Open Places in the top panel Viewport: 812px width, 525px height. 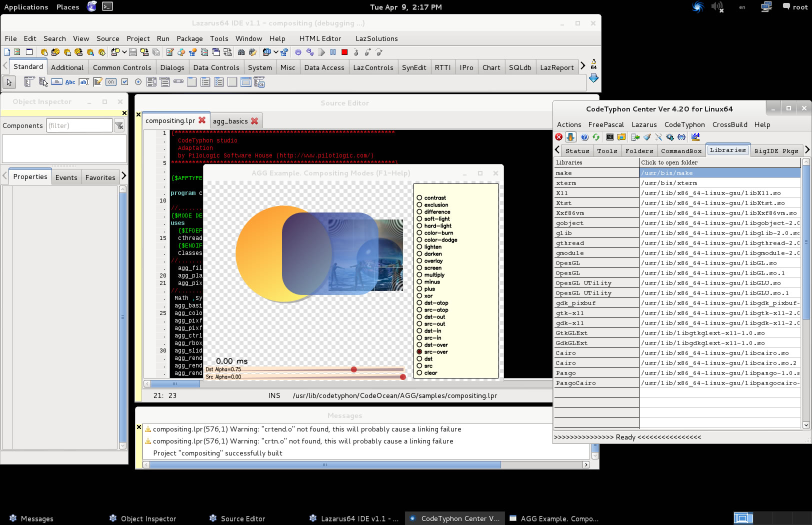[x=67, y=7]
